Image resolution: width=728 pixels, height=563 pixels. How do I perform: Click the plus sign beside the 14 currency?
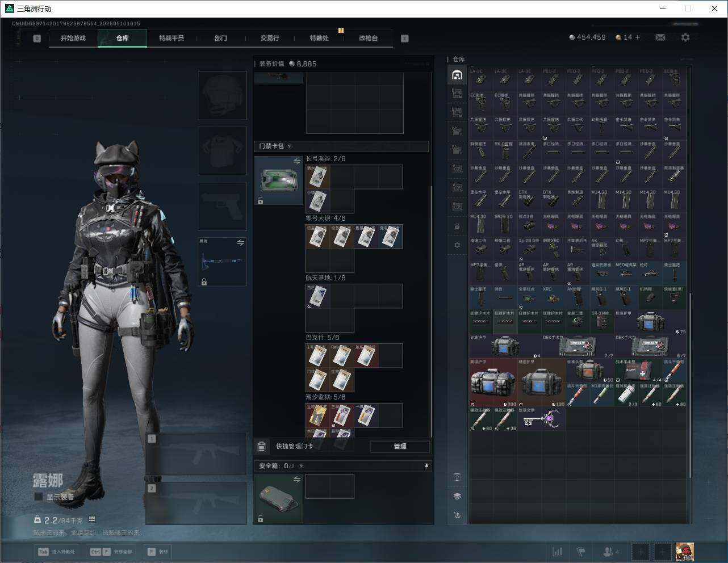tap(637, 37)
